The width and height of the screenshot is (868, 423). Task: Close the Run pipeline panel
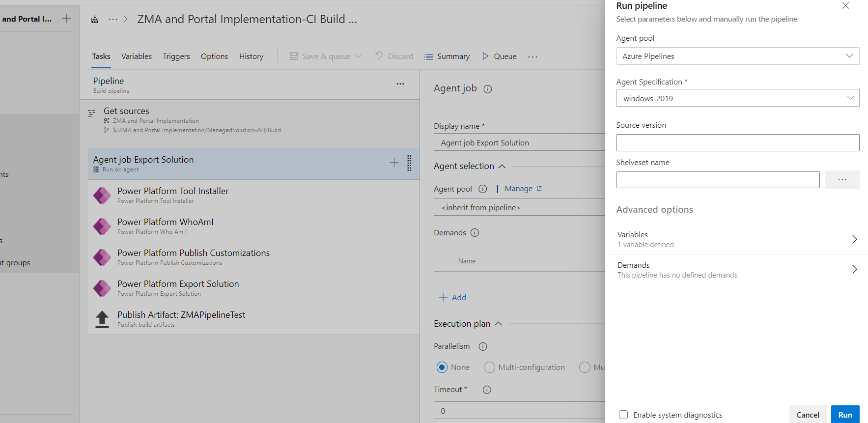point(845,6)
